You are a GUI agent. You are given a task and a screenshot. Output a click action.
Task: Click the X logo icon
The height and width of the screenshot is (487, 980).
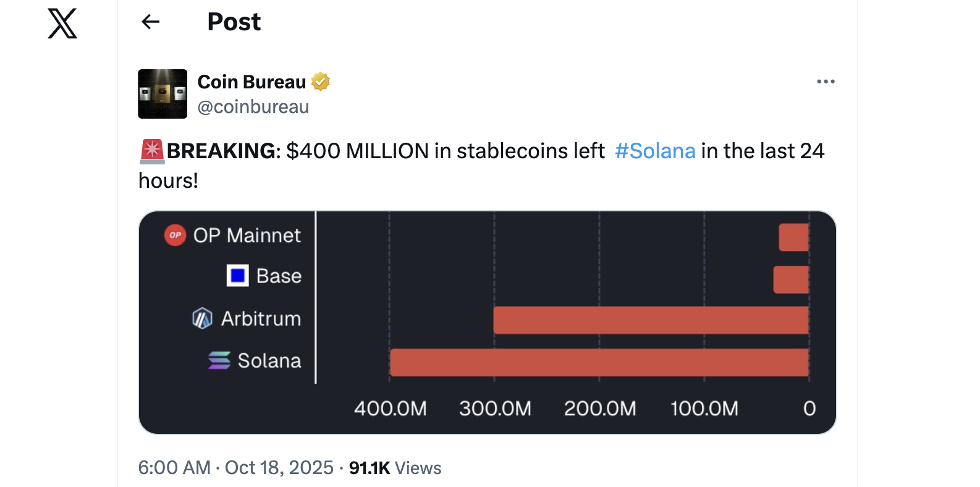pyautogui.click(x=62, y=24)
